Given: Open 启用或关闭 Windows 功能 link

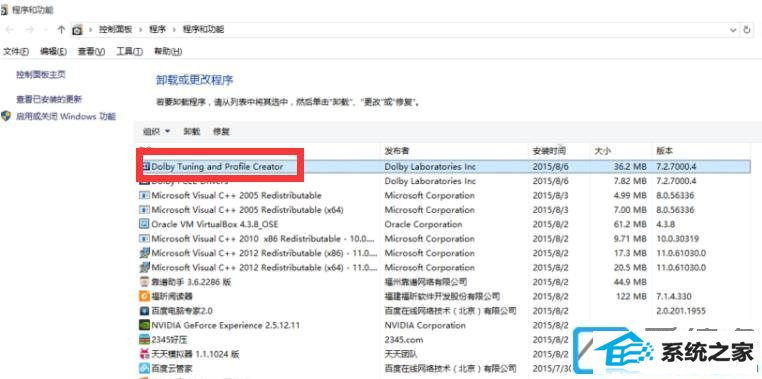Looking at the screenshot, I should tap(66, 116).
